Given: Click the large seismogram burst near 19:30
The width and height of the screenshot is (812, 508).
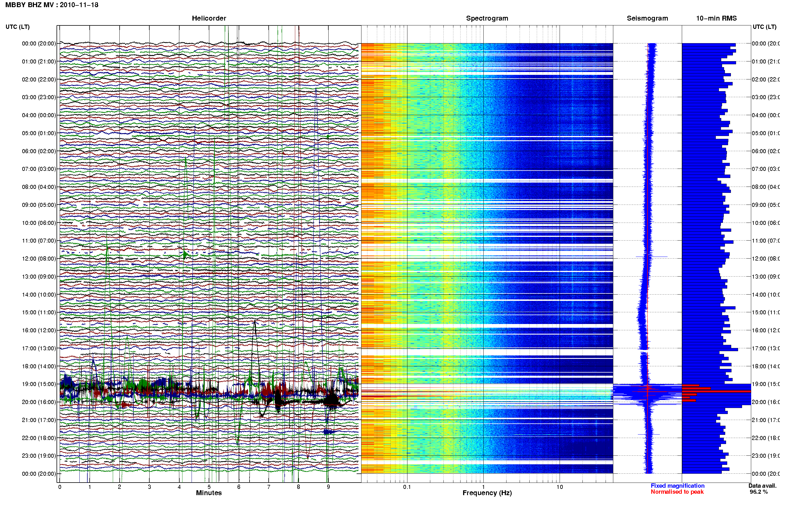Looking at the screenshot, I should tap(647, 394).
